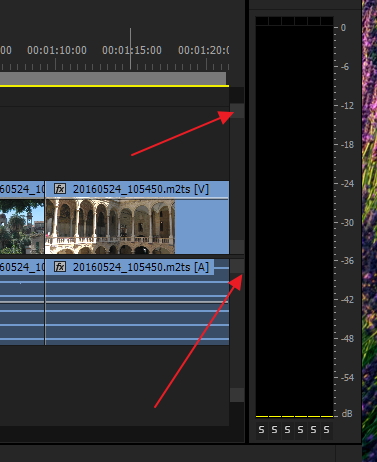Select the trees clip thumbnail on the video track
Viewport: 377px width, 462px height.
(22, 227)
